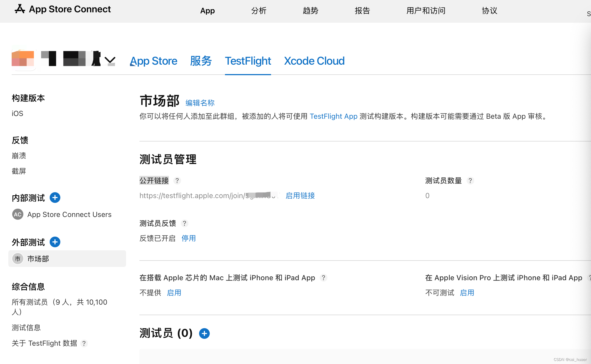
Task: Add testers via the plus icon
Action: tap(204, 333)
